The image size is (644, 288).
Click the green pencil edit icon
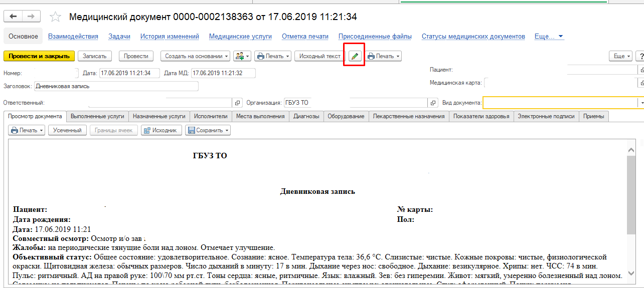point(354,56)
